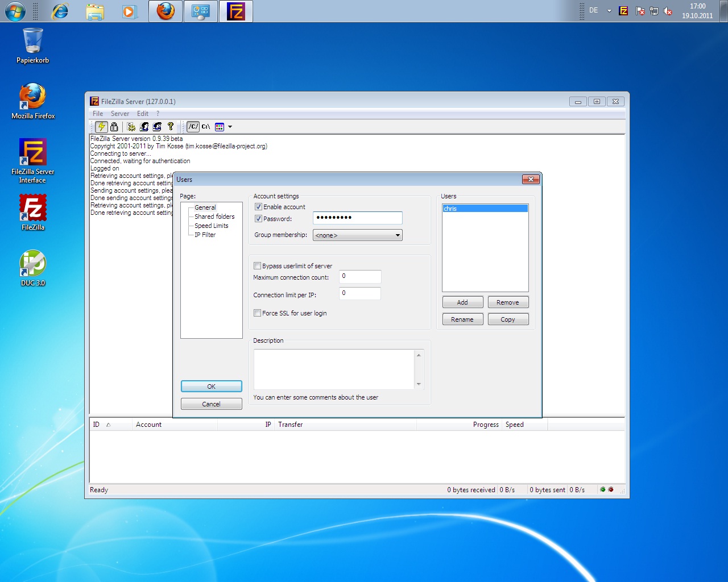The height and width of the screenshot is (582, 728).
Task: Click the FileZilla icon in the system tray
Action: pos(623,11)
